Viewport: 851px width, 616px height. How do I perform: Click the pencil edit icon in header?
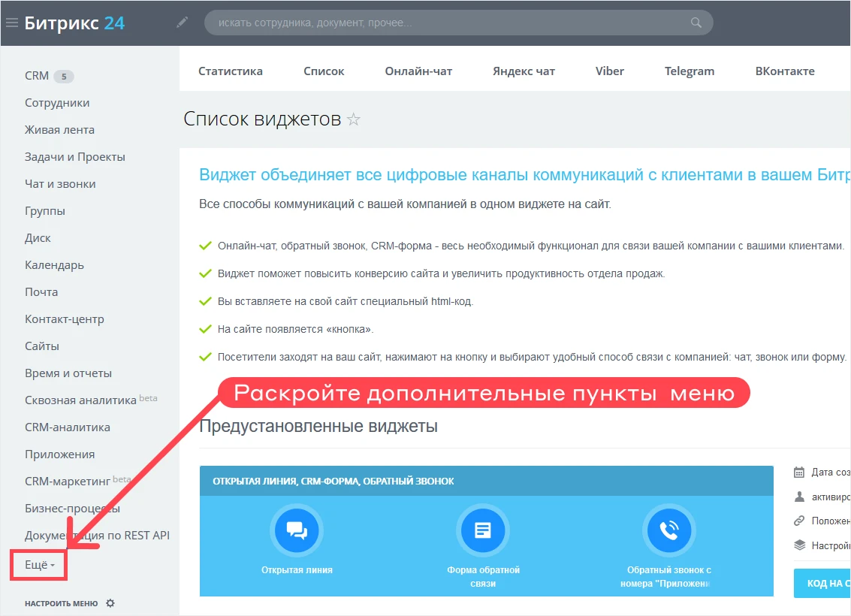(x=183, y=23)
